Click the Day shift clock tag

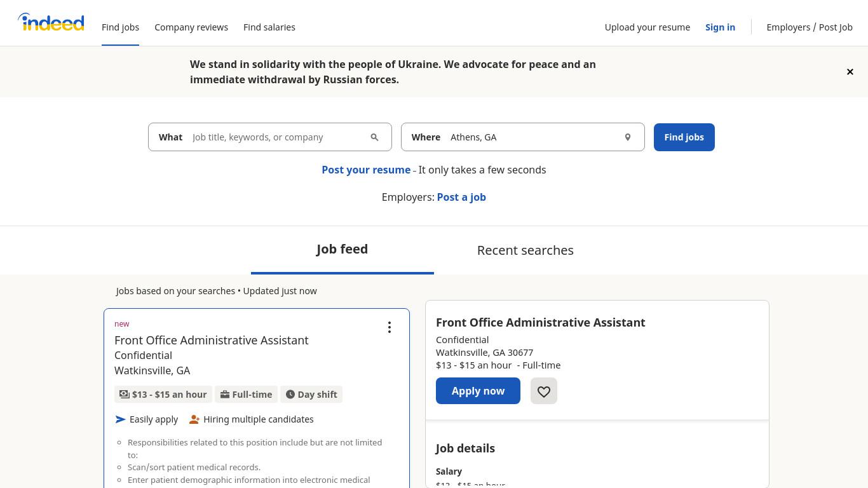click(311, 395)
